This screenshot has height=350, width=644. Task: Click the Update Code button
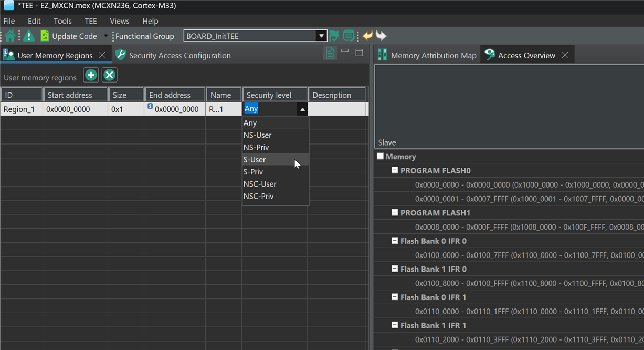coord(69,36)
